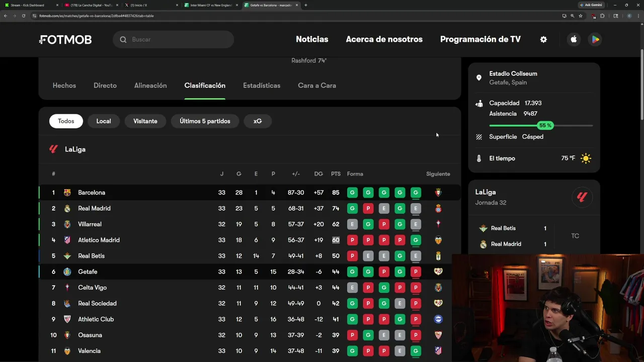The height and width of the screenshot is (362, 644).
Task: Click Real Sociedad's 49-49 goals value
Action: coord(296,303)
